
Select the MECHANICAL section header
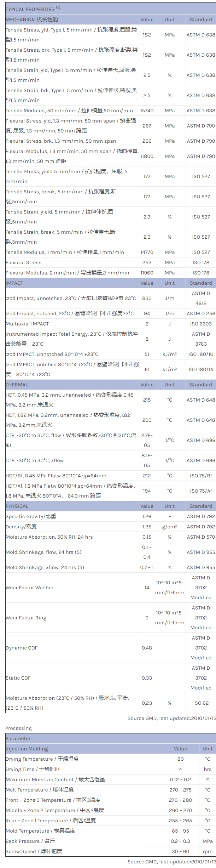pos(32,19)
